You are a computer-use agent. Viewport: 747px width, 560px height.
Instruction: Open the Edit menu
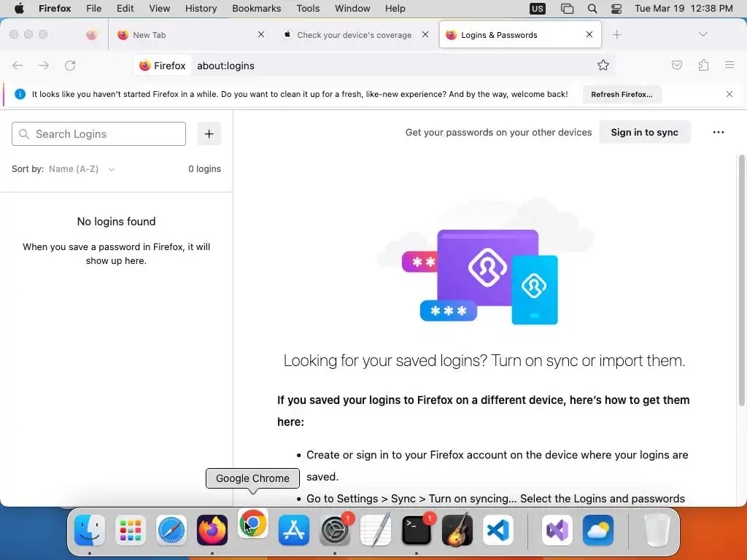[125, 9]
